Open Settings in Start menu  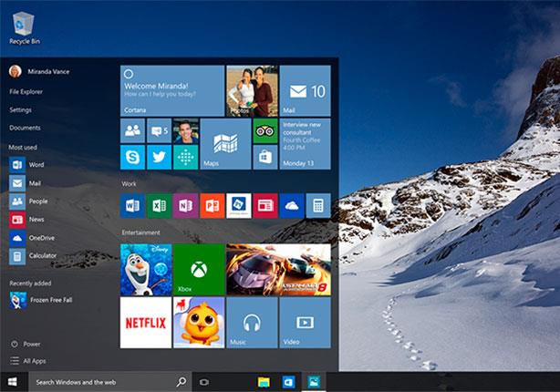pos(20,110)
